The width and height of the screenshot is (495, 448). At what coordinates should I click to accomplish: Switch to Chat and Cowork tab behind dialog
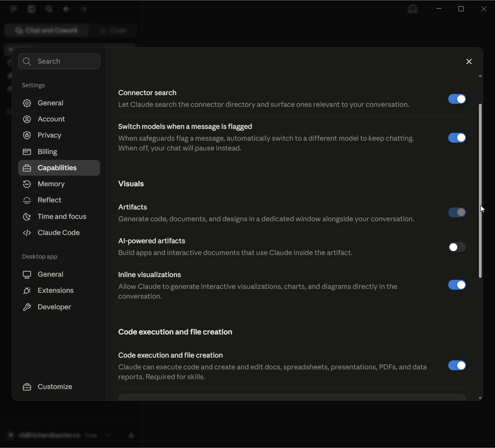point(47,30)
